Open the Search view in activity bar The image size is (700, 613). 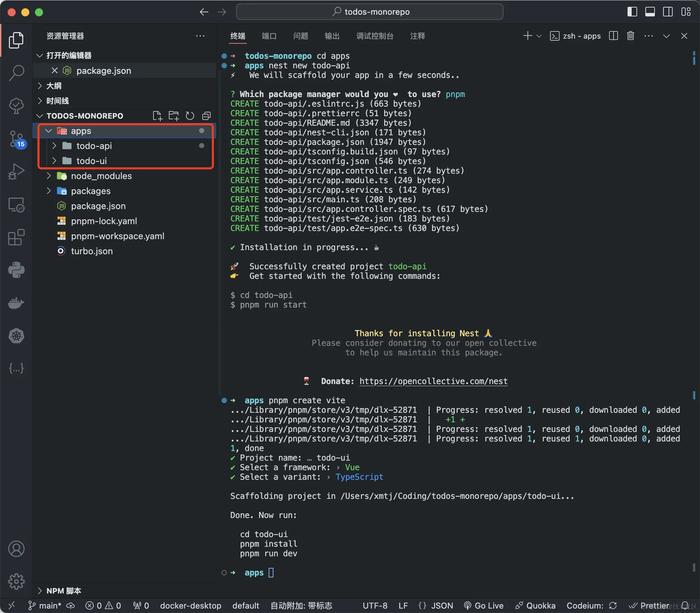[x=16, y=73]
